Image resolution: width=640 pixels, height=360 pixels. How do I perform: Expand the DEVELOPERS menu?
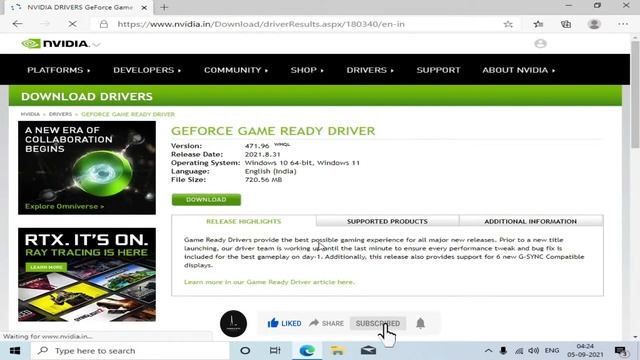tap(147, 70)
